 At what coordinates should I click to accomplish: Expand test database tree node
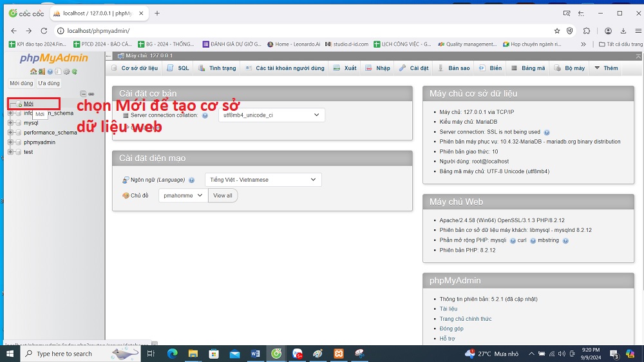[11, 151]
